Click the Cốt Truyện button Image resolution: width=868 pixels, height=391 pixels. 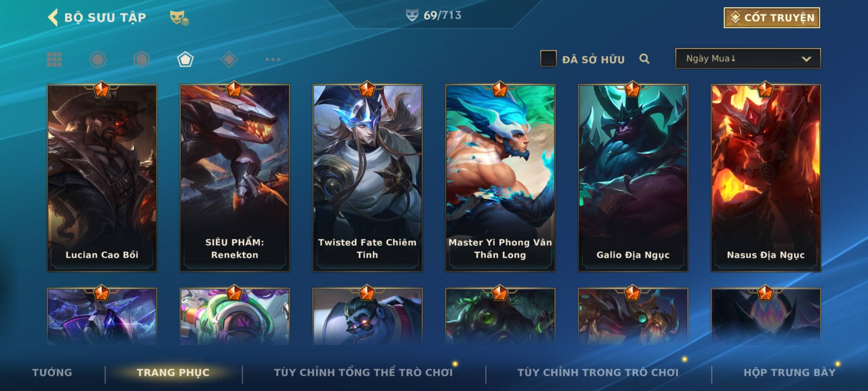[x=772, y=18]
